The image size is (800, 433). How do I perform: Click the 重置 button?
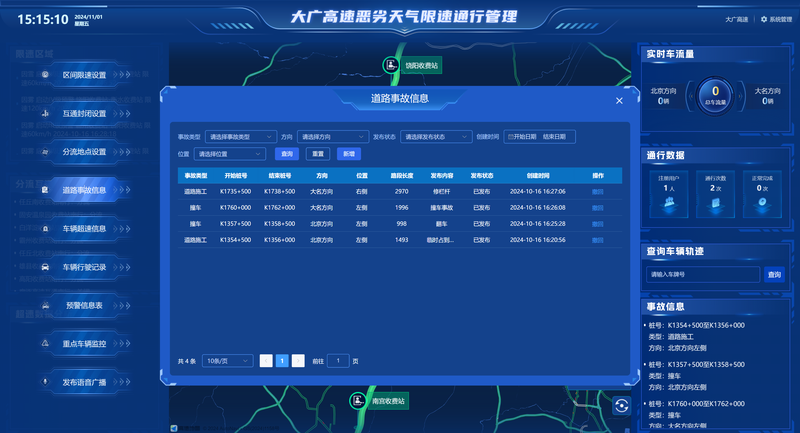tap(318, 154)
